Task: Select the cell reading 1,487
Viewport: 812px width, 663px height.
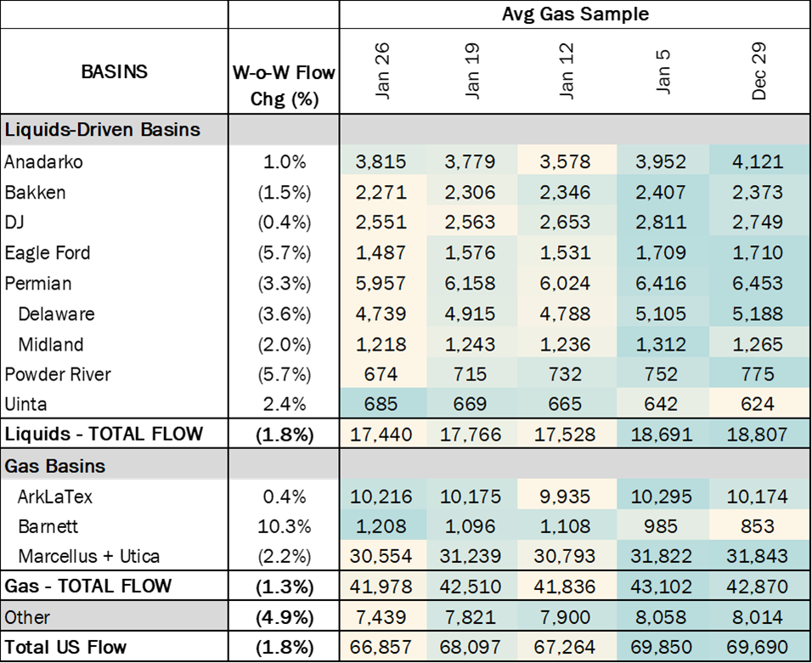Action: (381, 253)
